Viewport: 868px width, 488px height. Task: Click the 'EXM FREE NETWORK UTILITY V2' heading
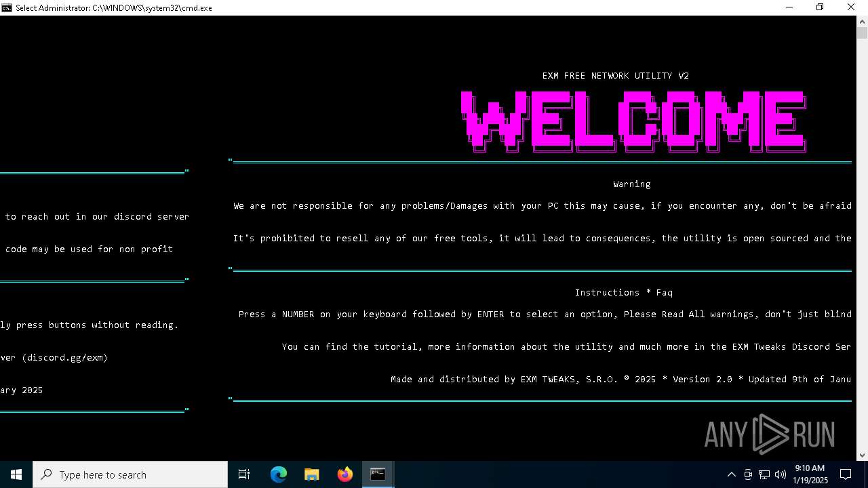coord(616,76)
